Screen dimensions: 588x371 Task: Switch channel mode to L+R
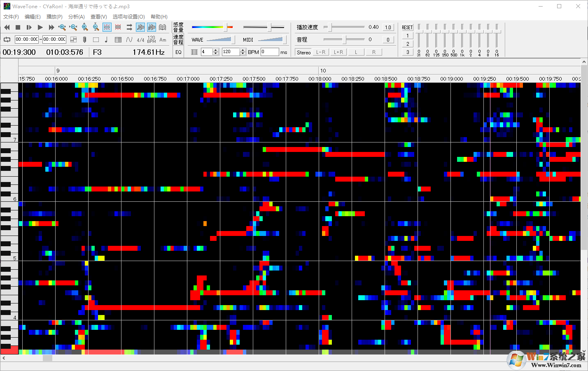coord(338,52)
